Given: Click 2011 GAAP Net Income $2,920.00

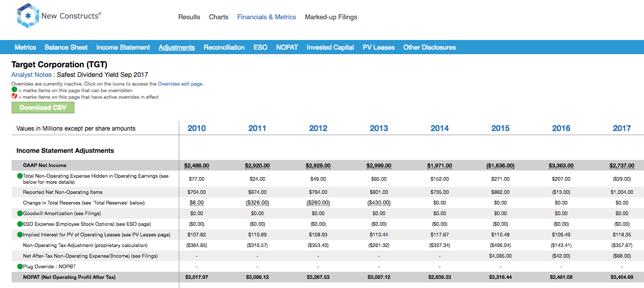Looking at the screenshot, I should [257, 166].
